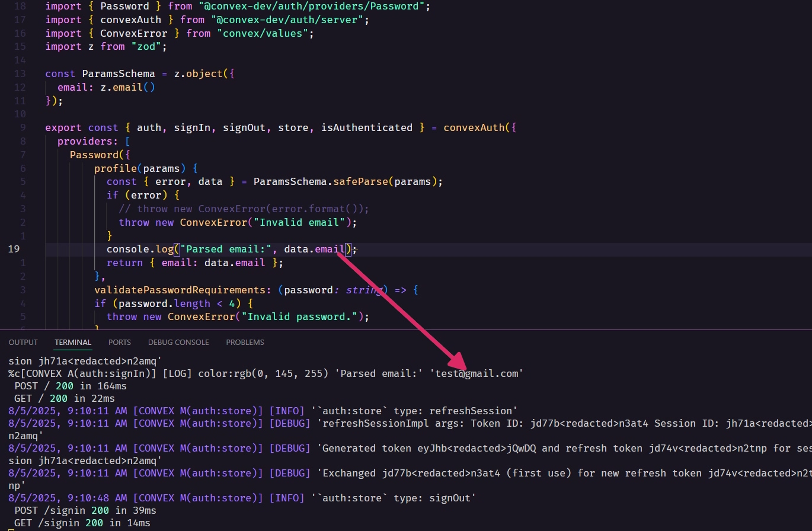Click the safeParse method call

point(360,182)
